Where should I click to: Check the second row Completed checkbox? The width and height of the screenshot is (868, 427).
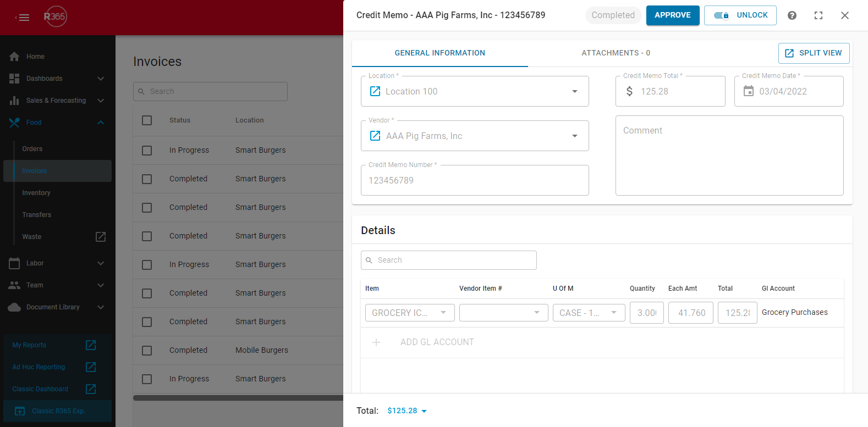[147, 179]
